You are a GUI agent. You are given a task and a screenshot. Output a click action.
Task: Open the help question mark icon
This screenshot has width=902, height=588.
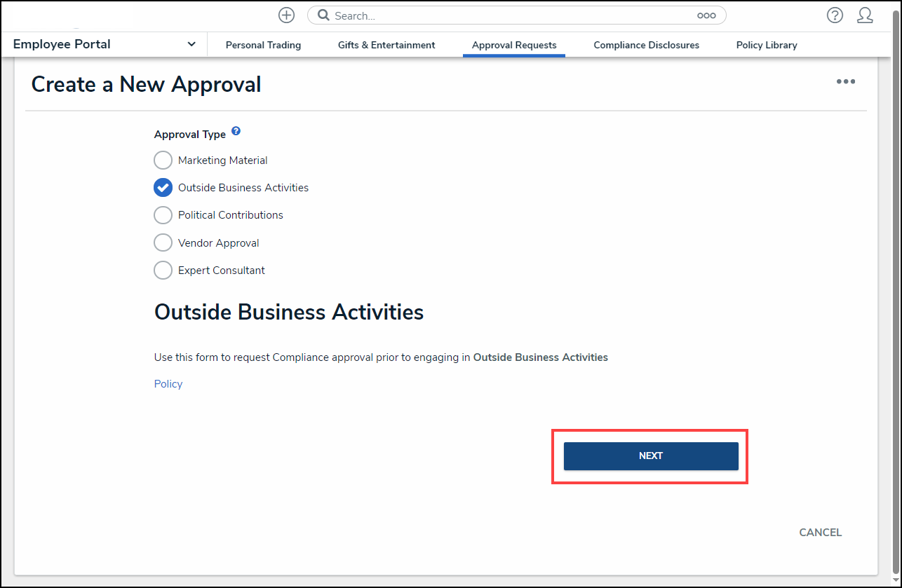point(835,15)
